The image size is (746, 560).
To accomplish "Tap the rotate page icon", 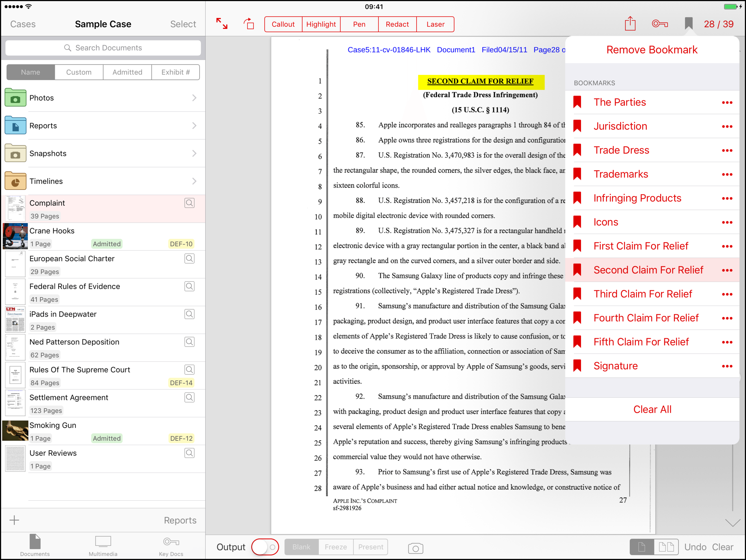I will [249, 24].
